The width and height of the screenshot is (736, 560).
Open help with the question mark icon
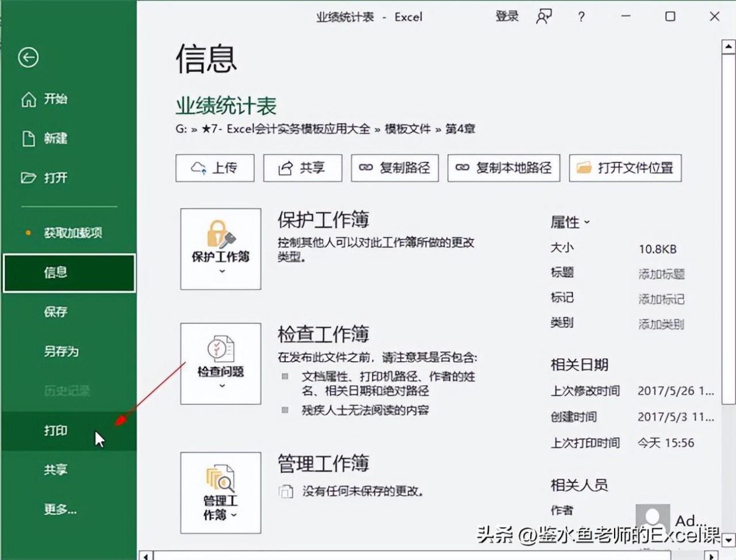[x=581, y=17]
